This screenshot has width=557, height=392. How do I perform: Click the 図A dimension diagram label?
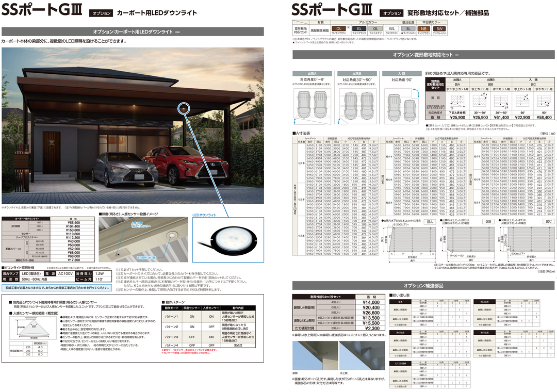click(430, 222)
